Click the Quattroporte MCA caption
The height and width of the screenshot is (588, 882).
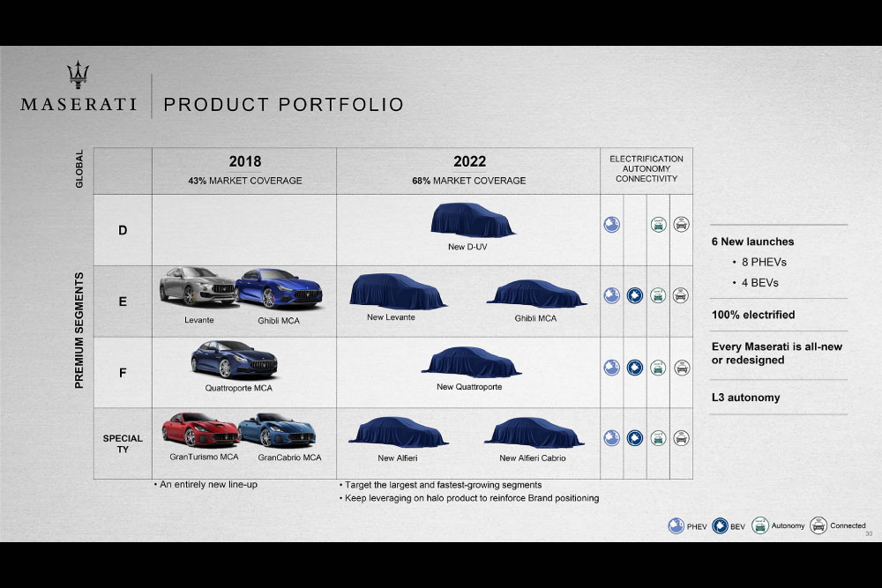(238, 388)
